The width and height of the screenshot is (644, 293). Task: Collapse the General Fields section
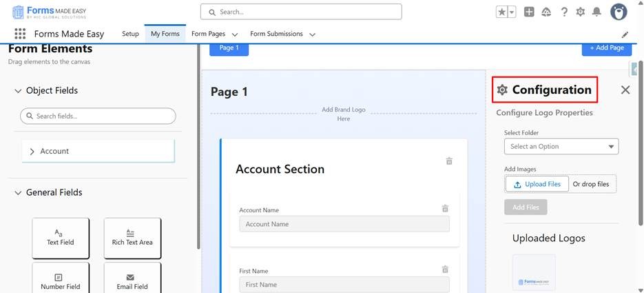[x=18, y=193]
